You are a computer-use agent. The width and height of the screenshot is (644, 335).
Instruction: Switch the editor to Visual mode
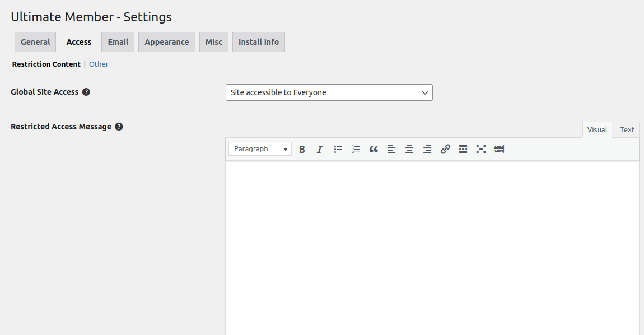click(597, 129)
